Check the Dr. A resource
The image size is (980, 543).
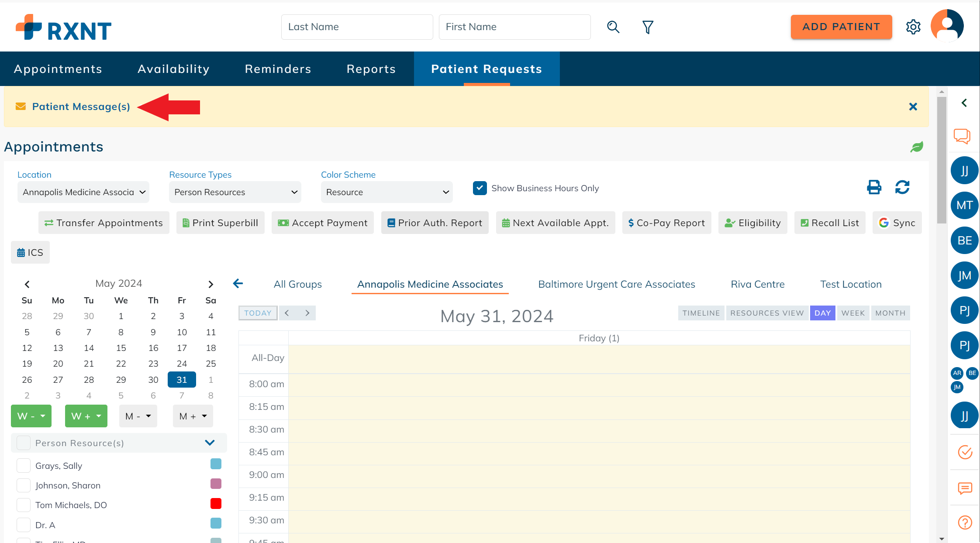tap(24, 525)
